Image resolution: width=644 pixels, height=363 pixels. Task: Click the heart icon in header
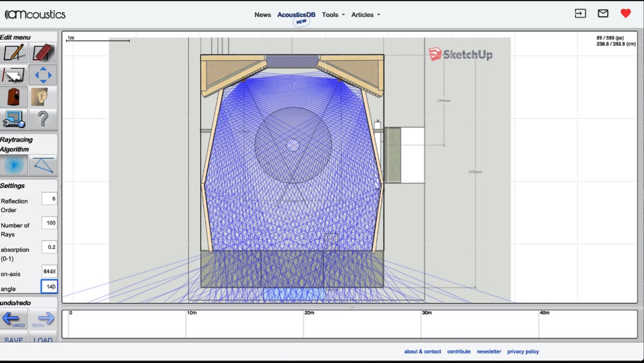point(626,14)
